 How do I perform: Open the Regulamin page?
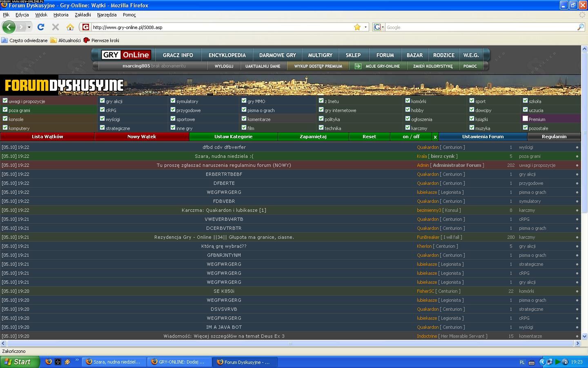(554, 137)
